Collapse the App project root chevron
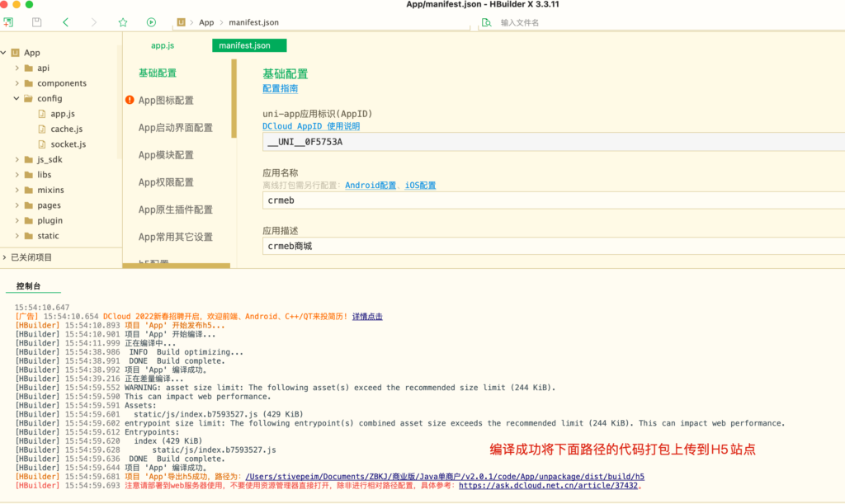This screenshot has width=845, height=504. pos(4,52)
